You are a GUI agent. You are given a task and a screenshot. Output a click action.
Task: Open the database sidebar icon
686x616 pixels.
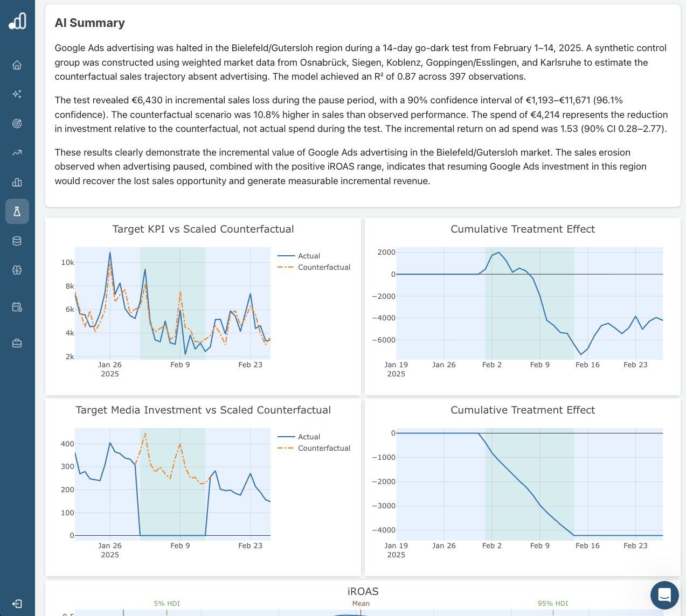click(17, 241)
